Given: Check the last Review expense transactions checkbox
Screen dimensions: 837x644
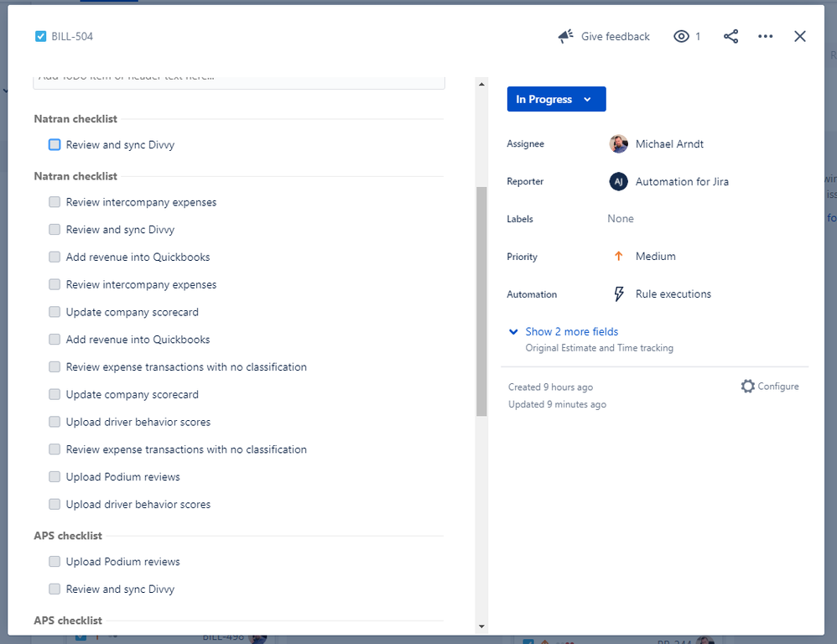Looking at the screenshot, I should pyautogui.click(x=55, y=449).
